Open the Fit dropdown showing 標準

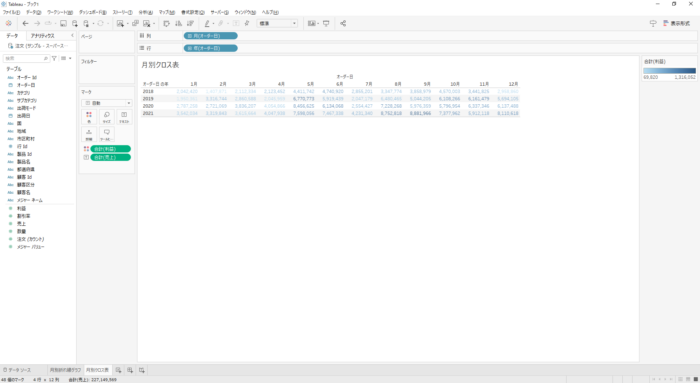277,23
